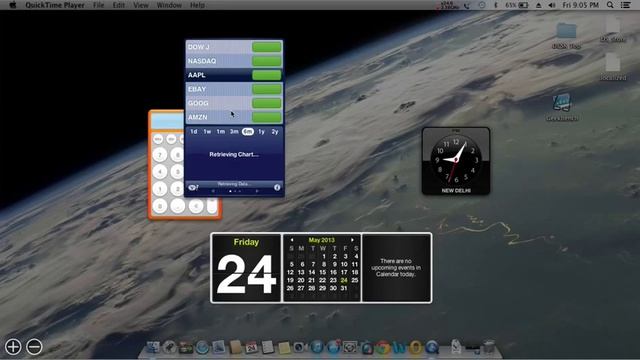Click the Dashboard add widget plus button
Image resolution: width=640 pixels, height=360 pixels.
click(x=13, y=347)
